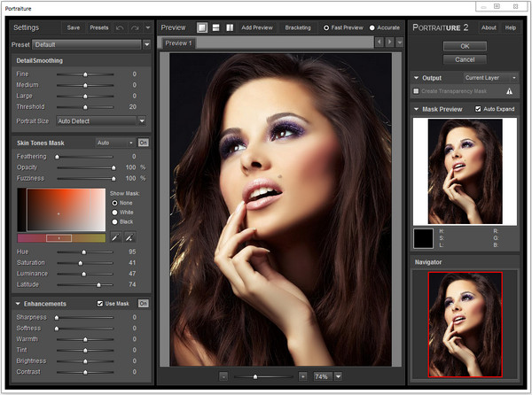
Task: Click the OK button
Action: [x=465, y=45]
